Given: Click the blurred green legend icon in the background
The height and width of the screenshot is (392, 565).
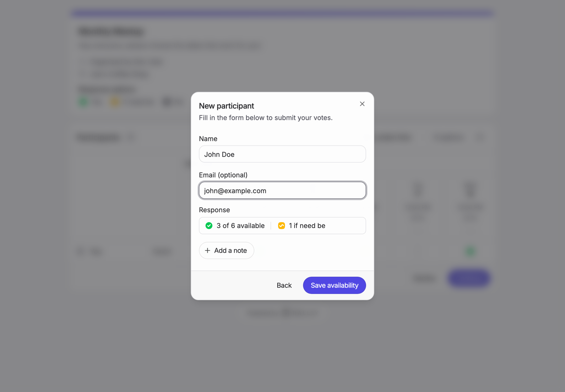Looking at the screenshot, I should coord(83,102).
